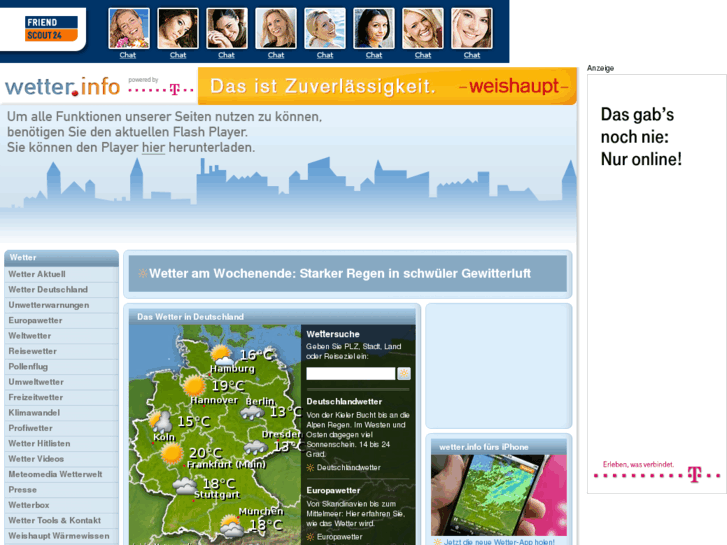Viewport: 727px width, 545px height.
Task: Click the Dresden rain cloud icon
Action: 255,448
